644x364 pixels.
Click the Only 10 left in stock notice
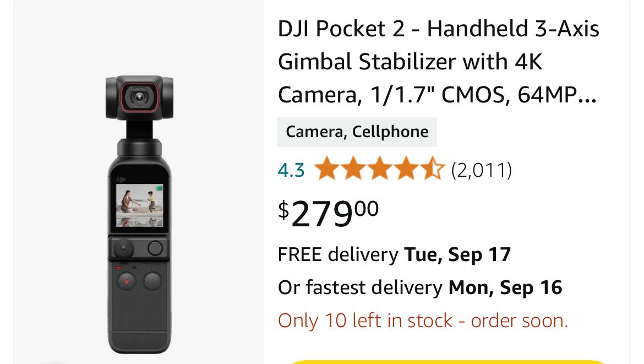click(423, 321)
